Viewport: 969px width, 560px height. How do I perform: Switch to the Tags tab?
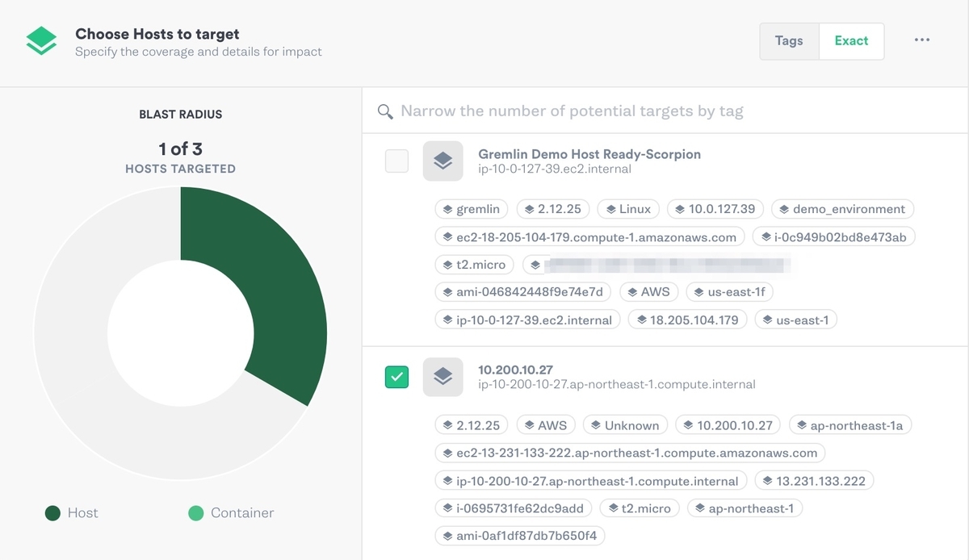(x=789, y=40)
